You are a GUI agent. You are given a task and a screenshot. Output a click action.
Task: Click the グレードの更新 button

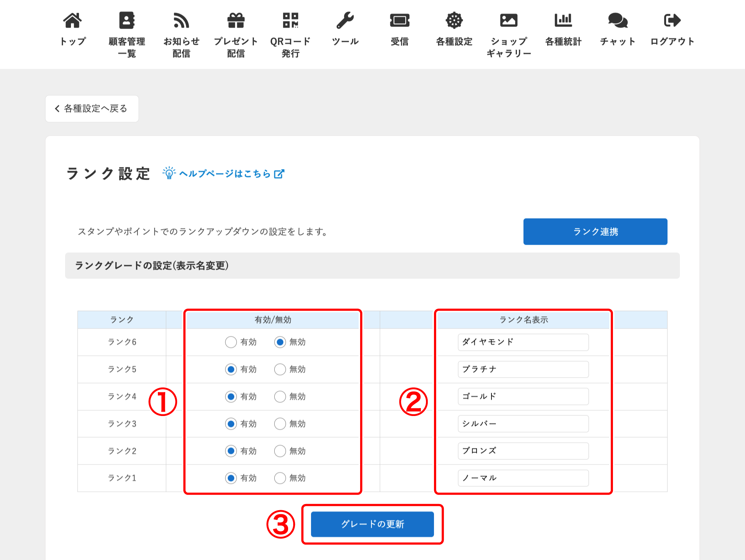(372, 524)
